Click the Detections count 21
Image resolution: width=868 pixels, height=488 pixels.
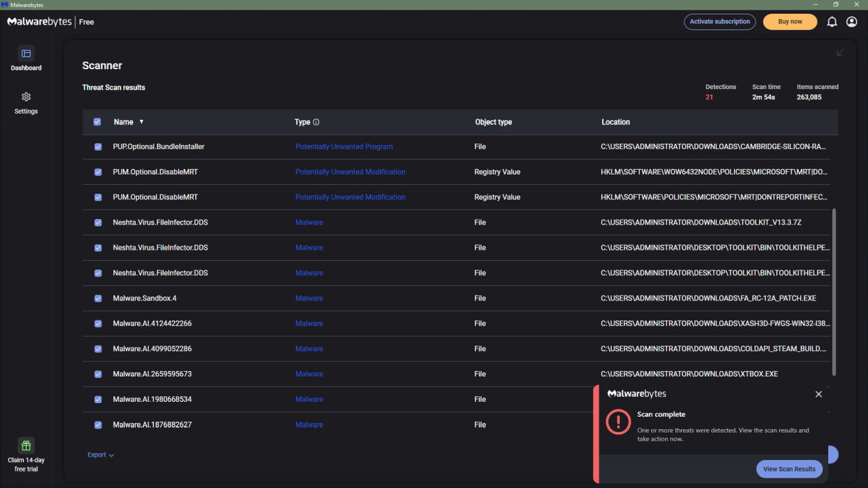point(709,97)
